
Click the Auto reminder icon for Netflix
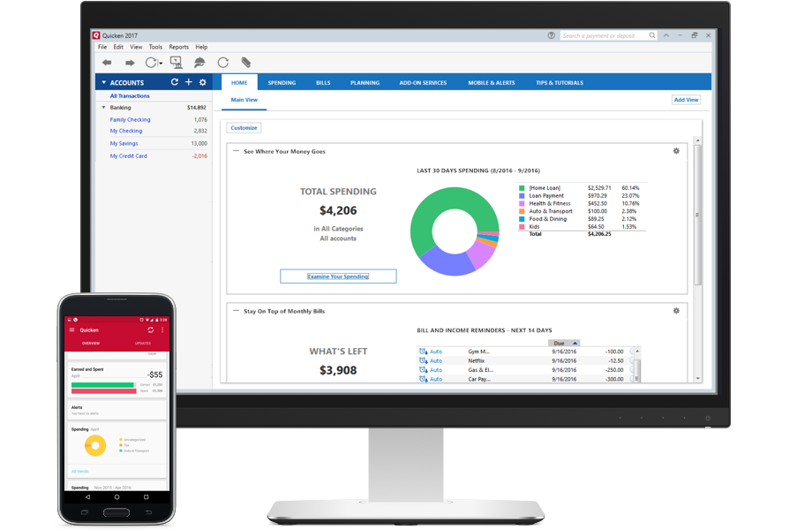coord(423,360)
